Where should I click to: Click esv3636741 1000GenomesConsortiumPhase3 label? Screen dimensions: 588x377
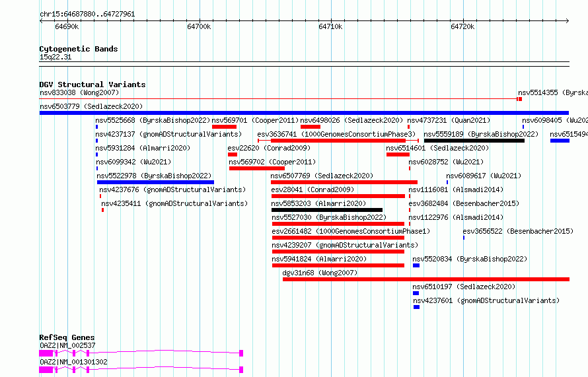coord(336,134)
